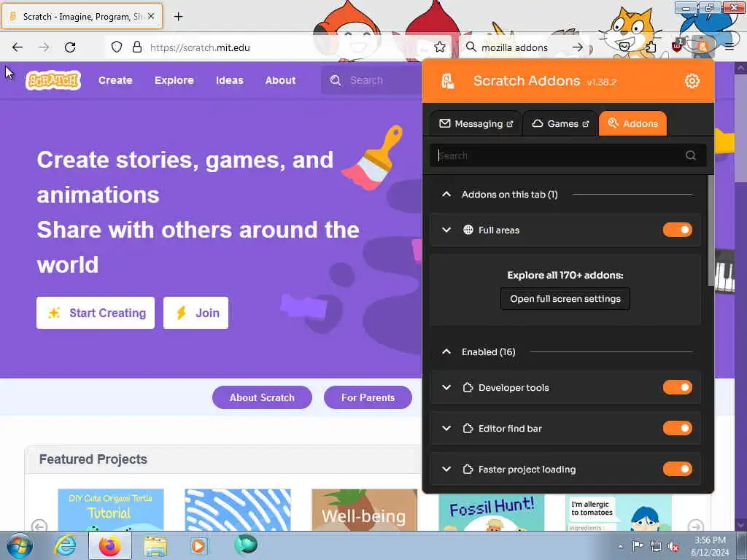Image resolution: width=747 pixels, height=560 pixels.
Task: Click the About Scratch button
Action: (x=262, y=397)
